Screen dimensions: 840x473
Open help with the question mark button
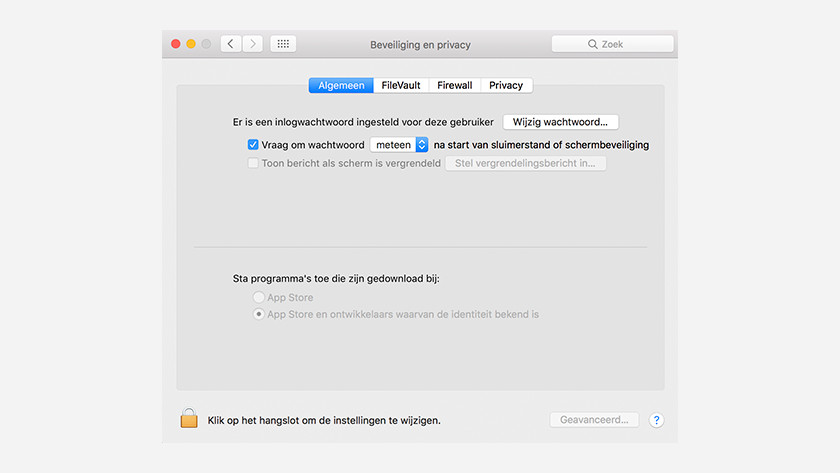(656, 421)
